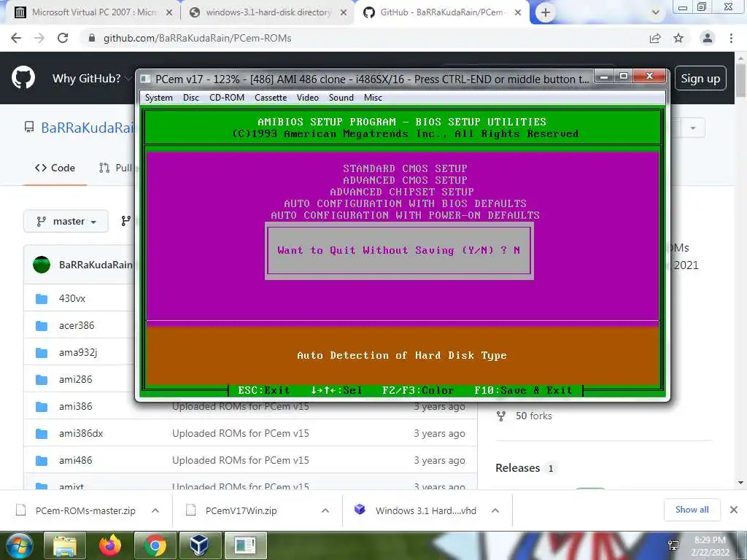Open the Chrome profile icon

pos(708,38)
